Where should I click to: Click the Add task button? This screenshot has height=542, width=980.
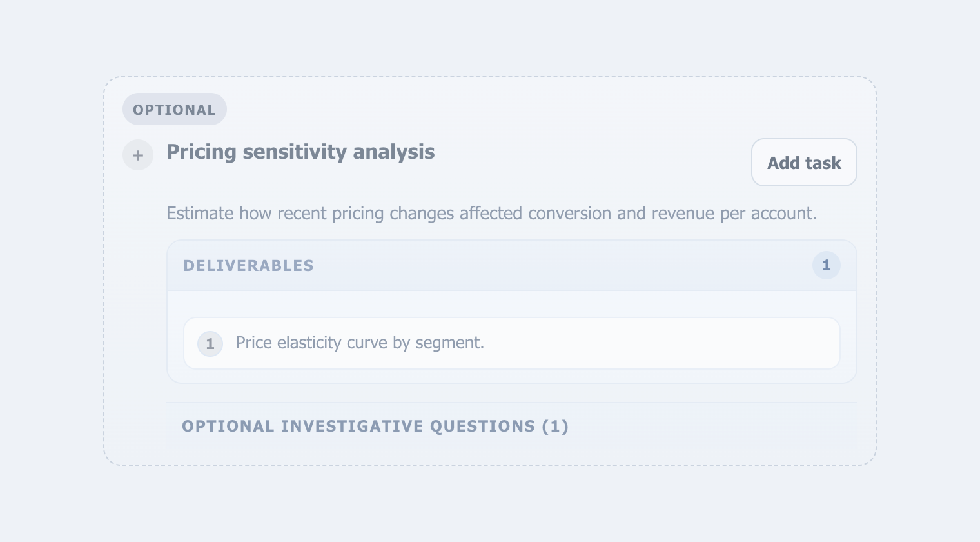pos(804,163)
